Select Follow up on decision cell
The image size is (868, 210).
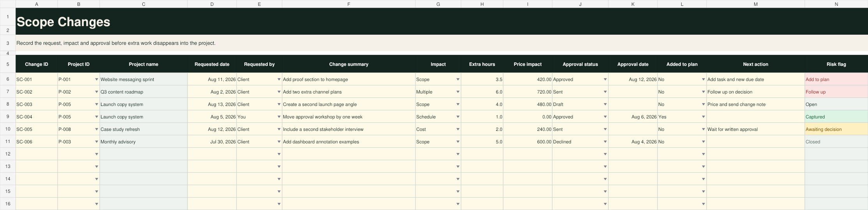pos(756,92)
